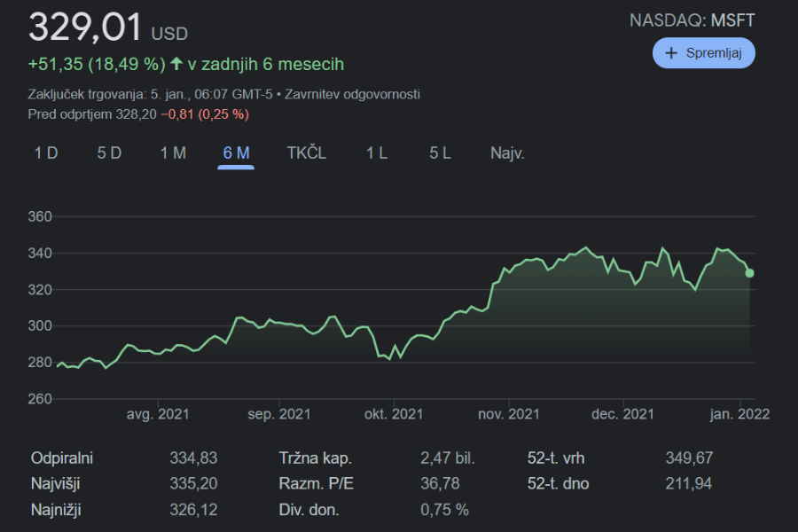Click the Razm. P/E ratio label

[x=315, y=484]
